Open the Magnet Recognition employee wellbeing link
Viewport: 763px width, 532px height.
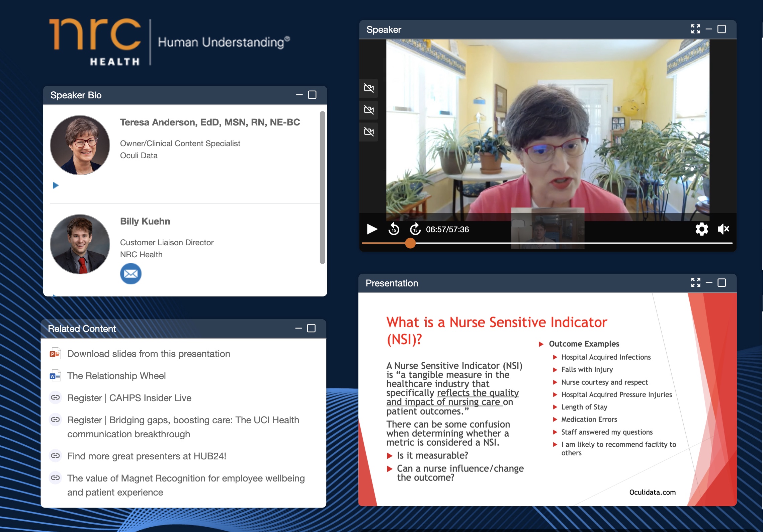click(186, 485)
